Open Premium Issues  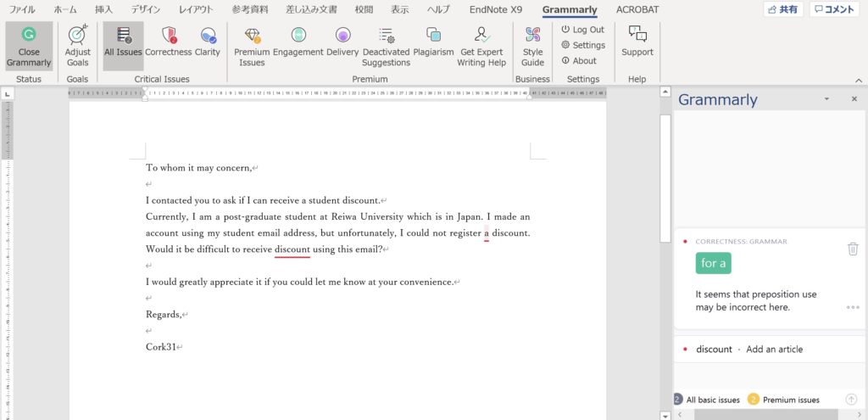click(252, 47)
